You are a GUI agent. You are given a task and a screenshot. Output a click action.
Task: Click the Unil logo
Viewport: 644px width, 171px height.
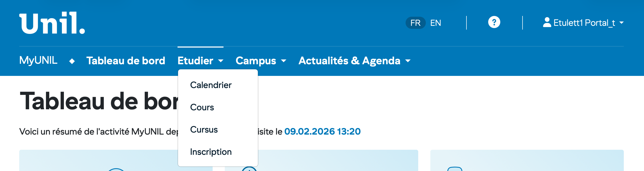52,23
